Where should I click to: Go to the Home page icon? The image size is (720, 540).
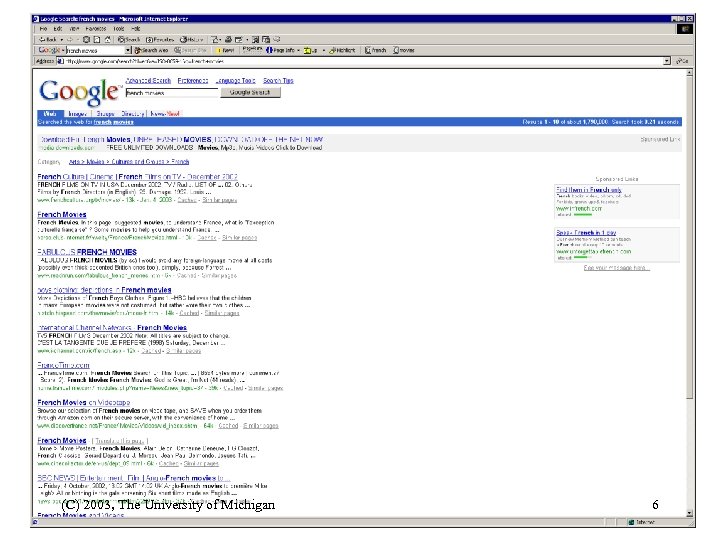[108, 39]
